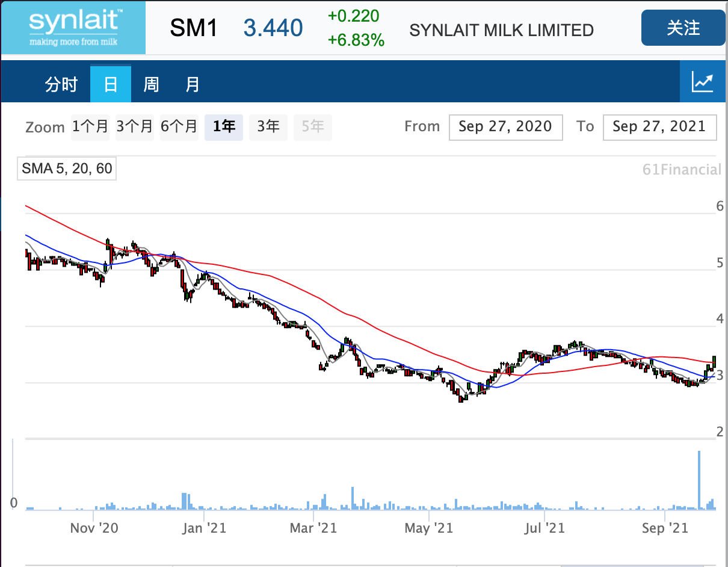Switch to the 周 weekly tab
Screen dimensions: 728x567
[x=151, y=84]
